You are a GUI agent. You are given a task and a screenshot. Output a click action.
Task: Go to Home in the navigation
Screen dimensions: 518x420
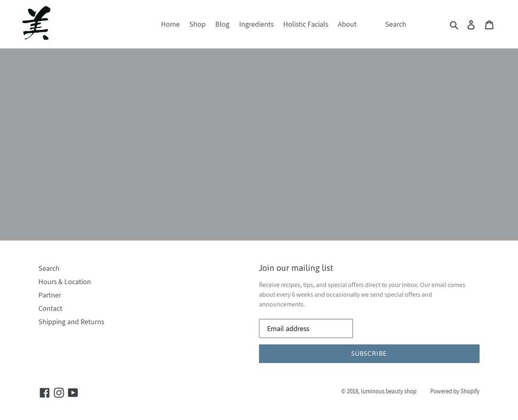coord(170,24)
